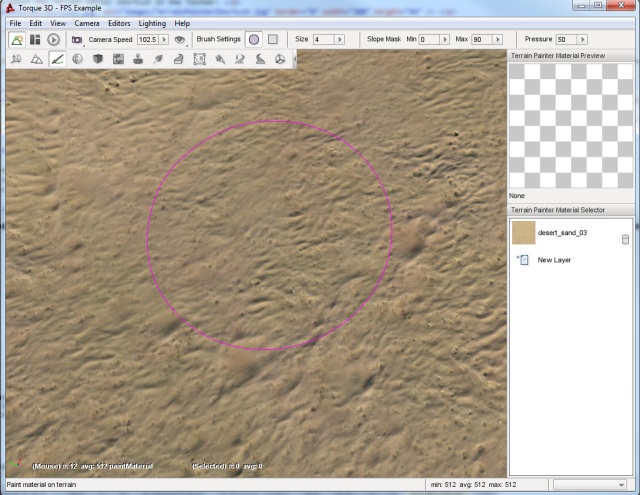Select the desert_sand_03 material layer

562,233
